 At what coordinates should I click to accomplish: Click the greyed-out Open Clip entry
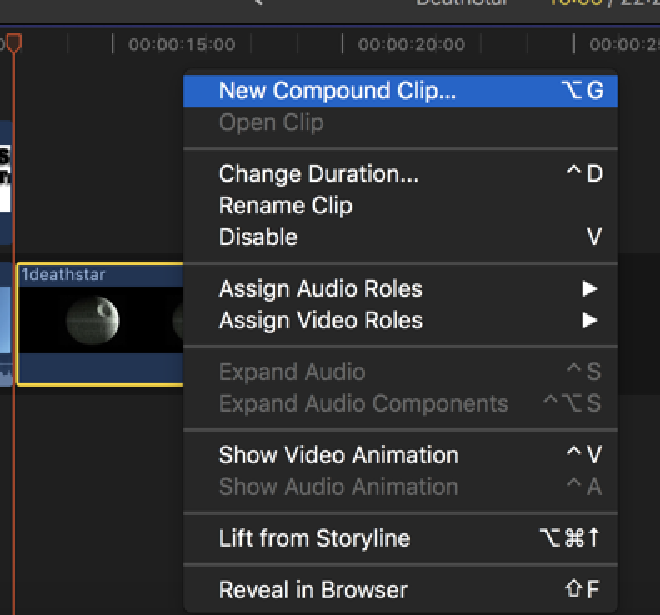[270, 123]
